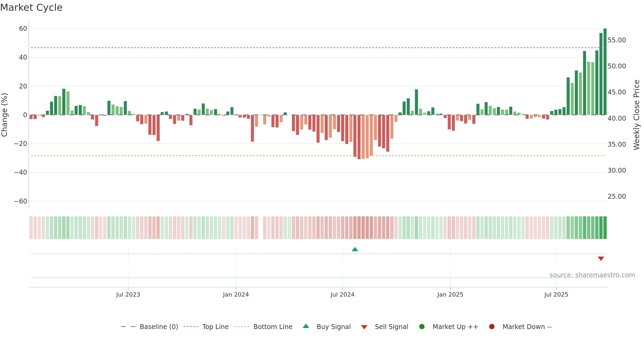Click the green triangle icon in the legend

306,326
